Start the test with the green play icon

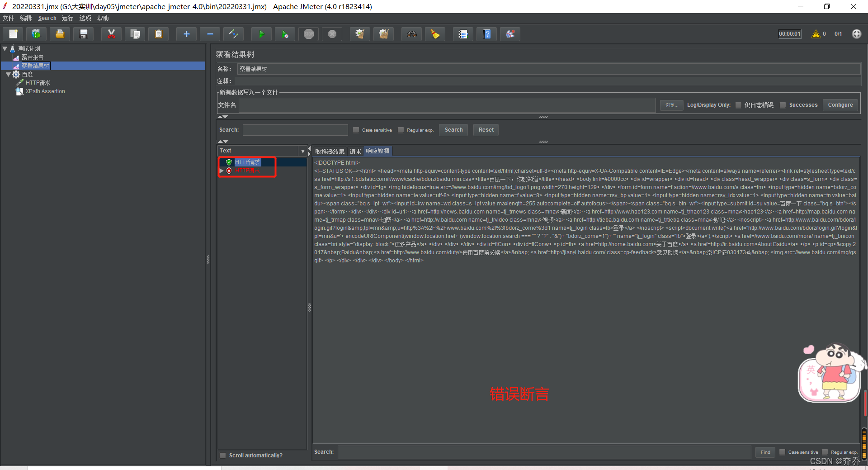click(x=262, y=34)
